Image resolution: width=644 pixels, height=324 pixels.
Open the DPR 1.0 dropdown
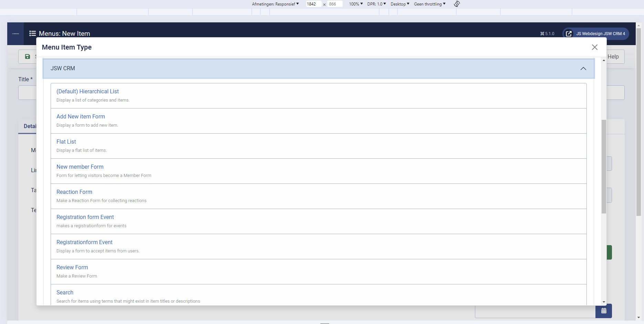click(376, 4)
